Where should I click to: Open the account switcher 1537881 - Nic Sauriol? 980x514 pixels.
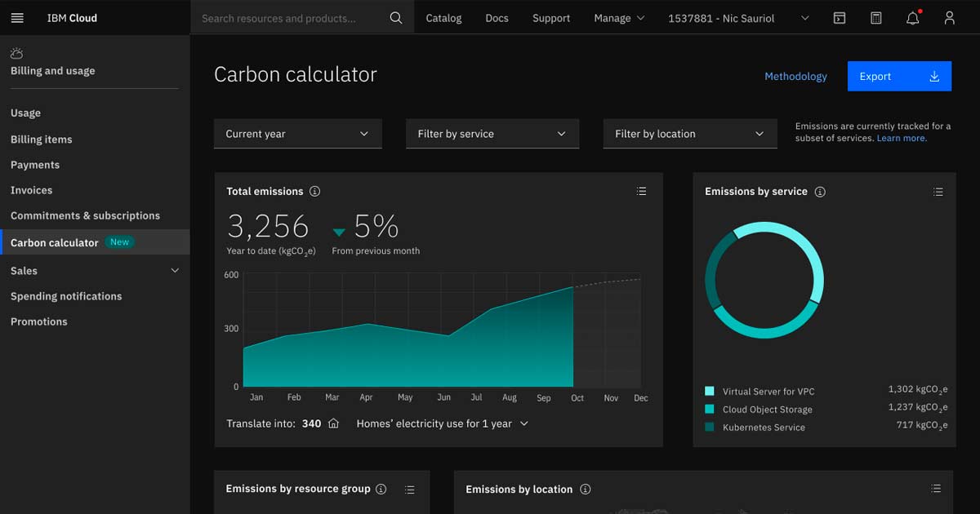click(739, 18)
